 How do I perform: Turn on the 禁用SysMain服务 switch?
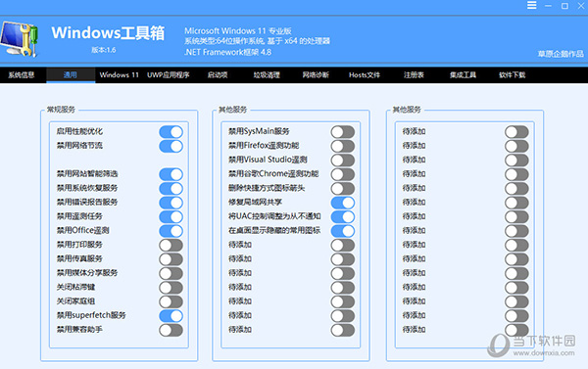[x=343, y=132]
